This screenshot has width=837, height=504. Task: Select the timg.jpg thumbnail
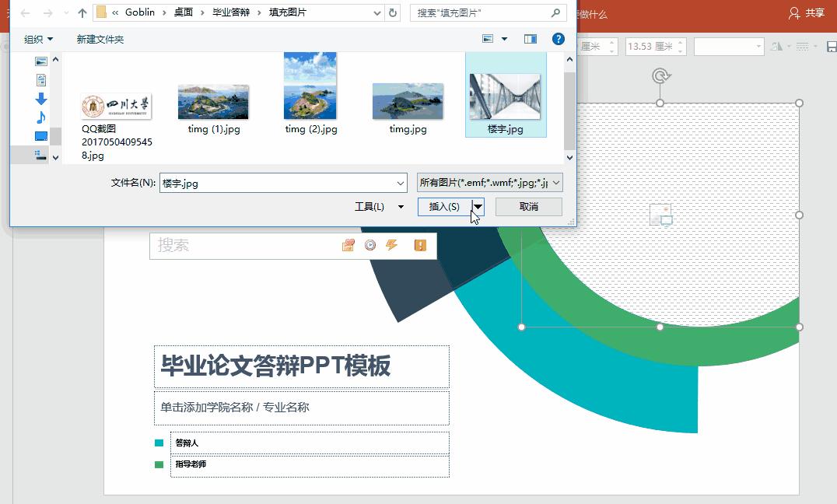(408, 101)
